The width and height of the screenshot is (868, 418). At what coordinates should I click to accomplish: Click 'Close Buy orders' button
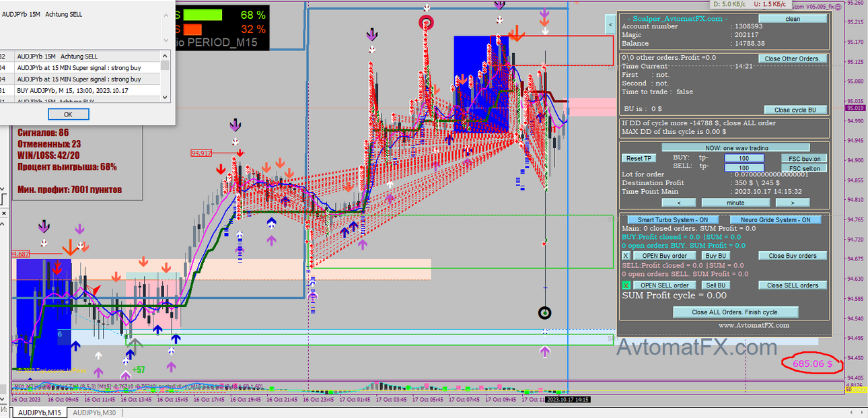[793, 256]
